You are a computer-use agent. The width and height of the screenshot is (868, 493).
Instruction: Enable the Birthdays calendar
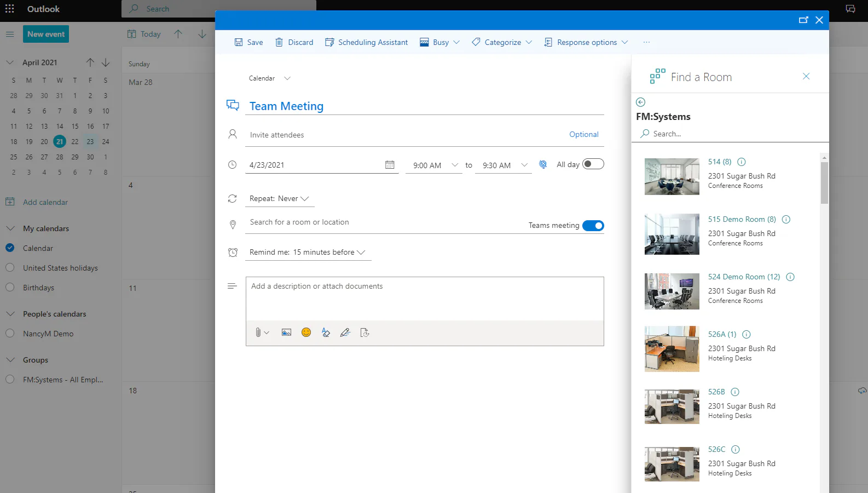[x=10, y=287]
